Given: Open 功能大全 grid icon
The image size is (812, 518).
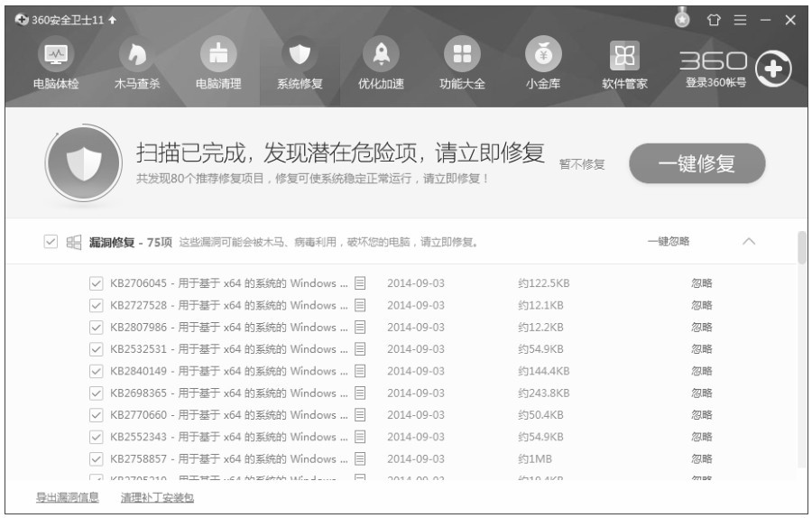Looking at the screenshot, I should pyautogui.click(x=463, y=54).
